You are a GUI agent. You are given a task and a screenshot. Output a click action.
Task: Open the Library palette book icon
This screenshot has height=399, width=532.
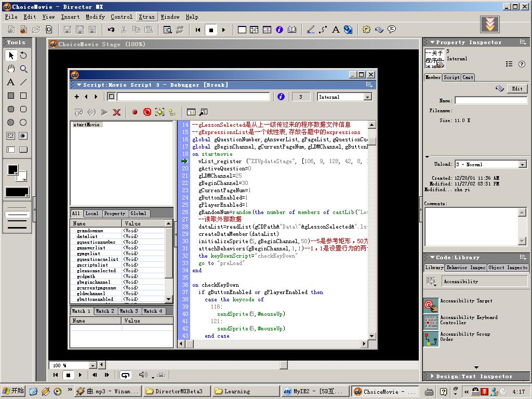click(x=292, y=30)
